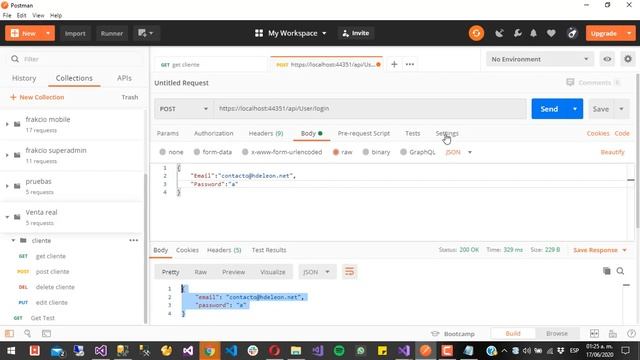Open manage environments gear icon
The width and height of the screenshot is (640, 360).
click(x=628, y=59)
